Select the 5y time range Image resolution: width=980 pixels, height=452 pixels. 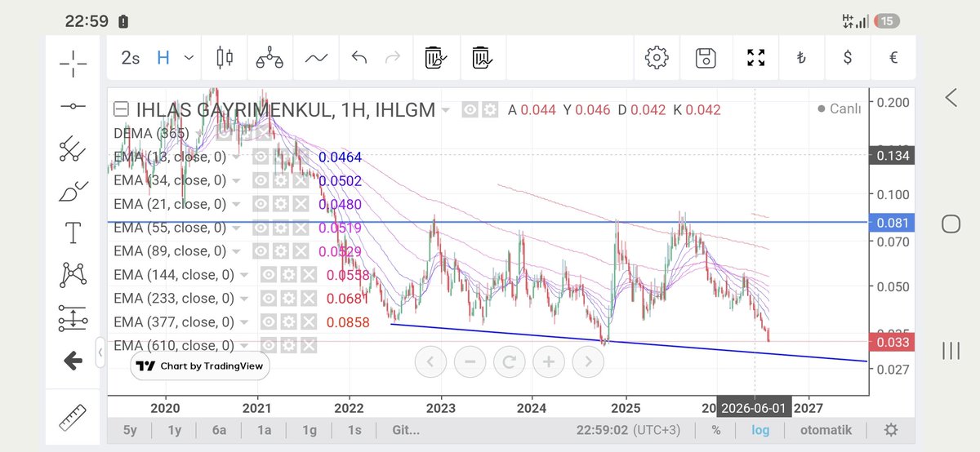coord(131,430)
